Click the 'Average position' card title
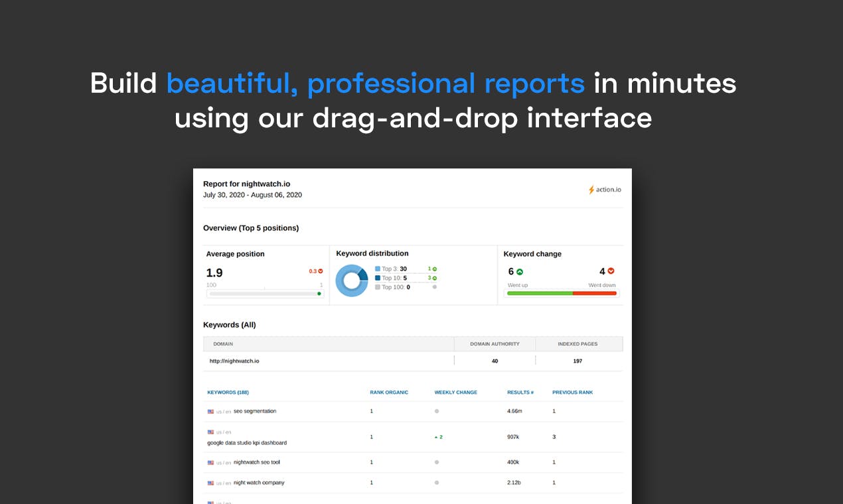This screenshot has width=843, height=504. [x=235, y=254]
